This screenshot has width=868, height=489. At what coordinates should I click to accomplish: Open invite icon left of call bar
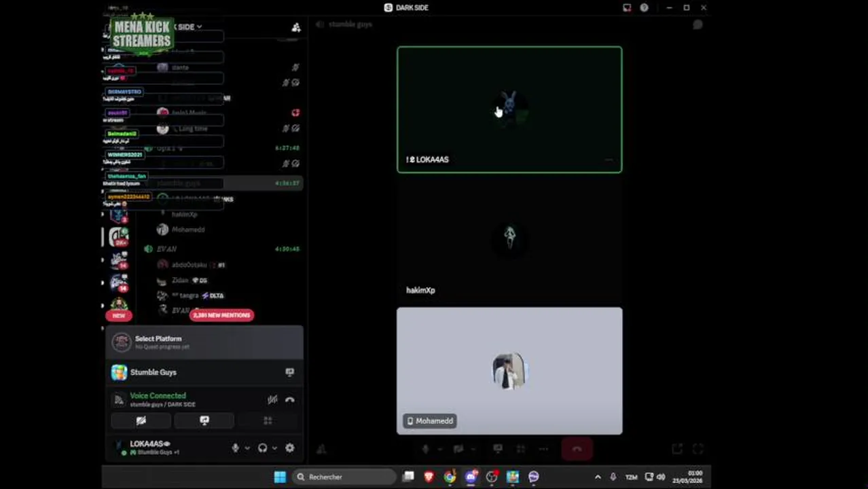click(321, 449)
